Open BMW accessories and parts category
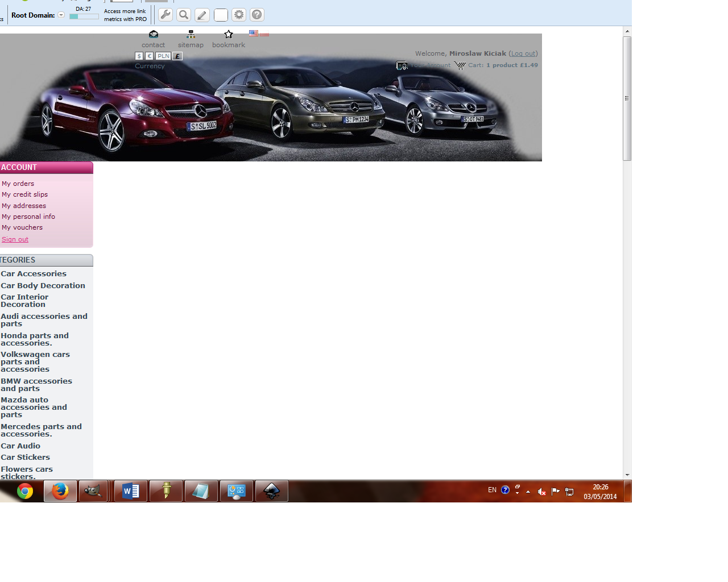 36,385
